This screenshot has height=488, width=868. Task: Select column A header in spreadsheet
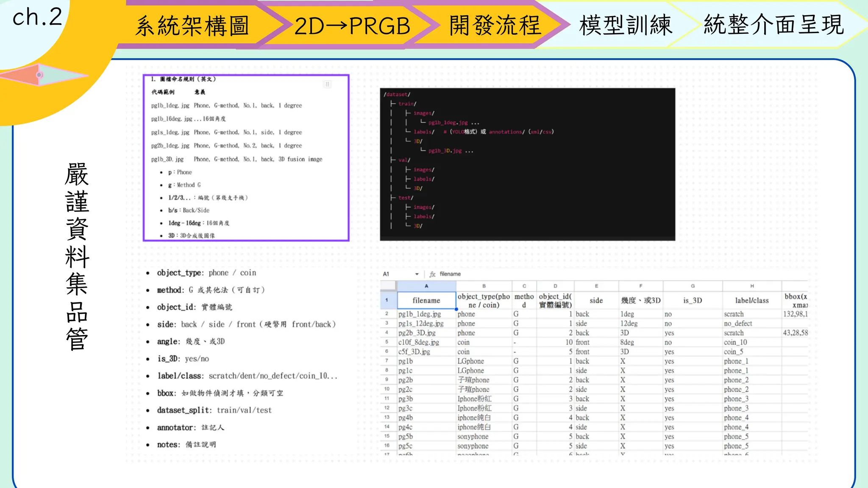[426, 286]
